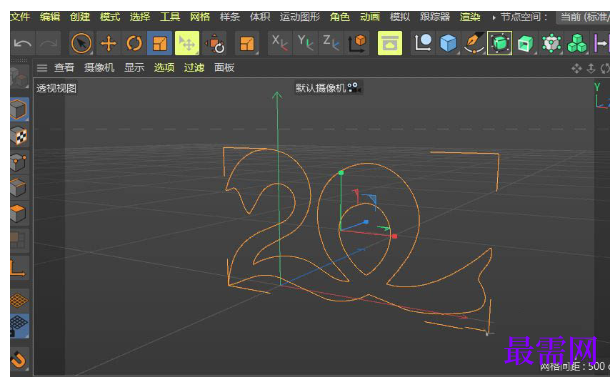
Task: Switch to Texture mode checkered cube
Action: [19, 136]
